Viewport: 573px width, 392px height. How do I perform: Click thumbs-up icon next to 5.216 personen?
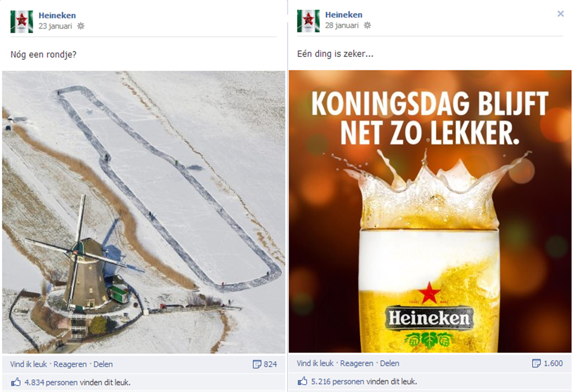[x=302, y=381]
